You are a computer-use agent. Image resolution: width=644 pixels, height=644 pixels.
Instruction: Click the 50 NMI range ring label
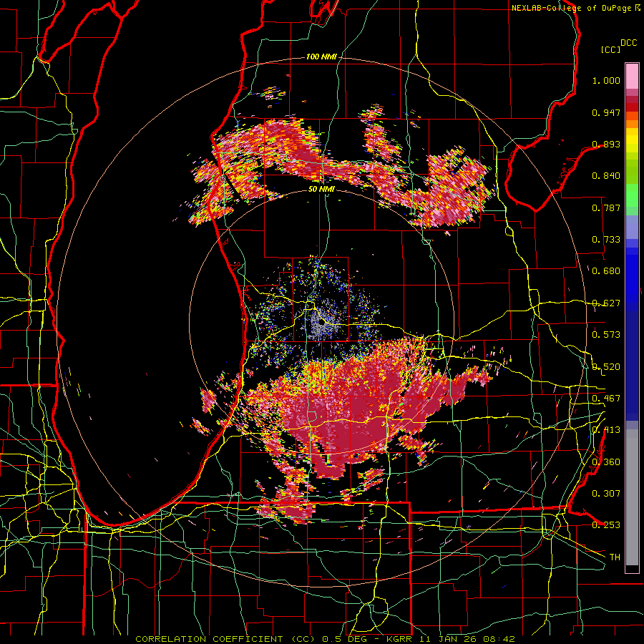click(x=321, y=190)
